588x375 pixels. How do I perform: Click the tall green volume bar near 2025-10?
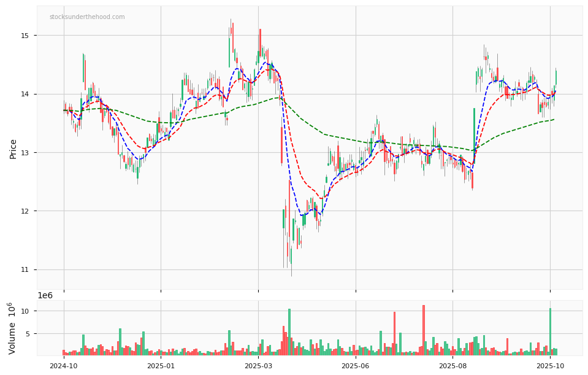click(550, 331)
